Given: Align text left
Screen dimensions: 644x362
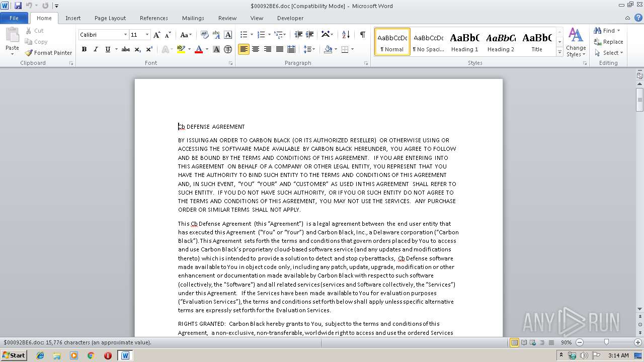Looking at the screenshot, I should click(x=244, y=49).
